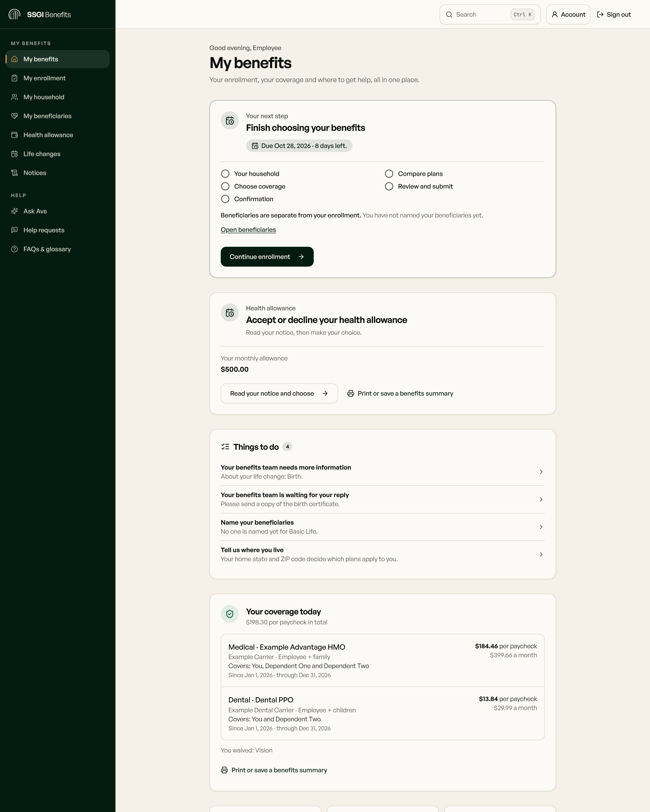
Task: Click the message icon beside Help requests
Action: click(x=14, y=230)
